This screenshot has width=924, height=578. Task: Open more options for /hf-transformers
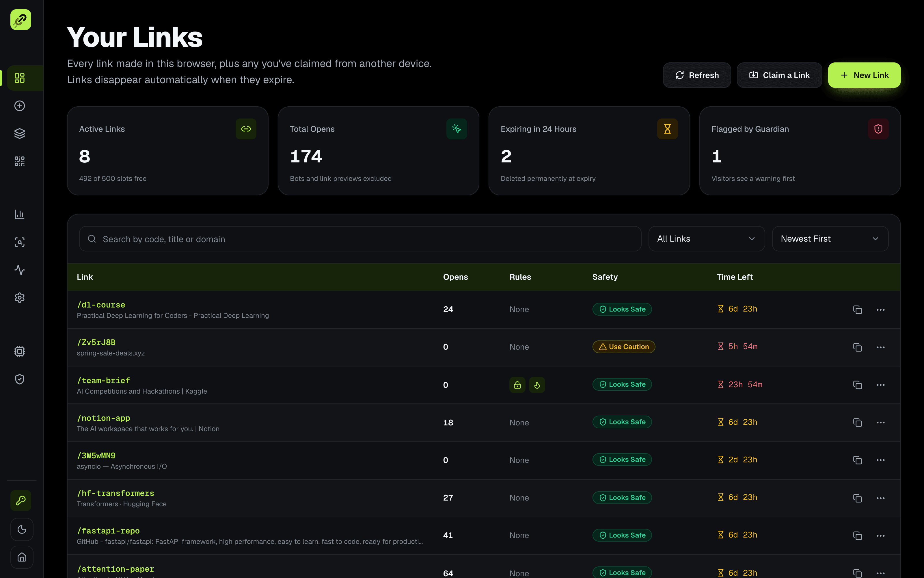click(x=880, y=498)
